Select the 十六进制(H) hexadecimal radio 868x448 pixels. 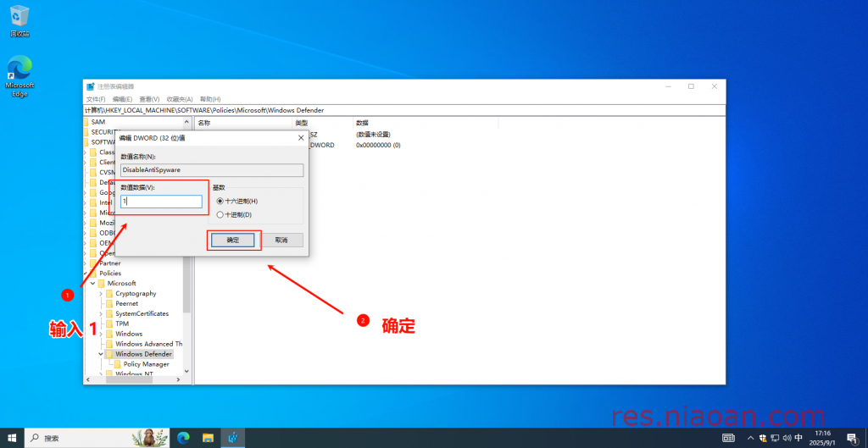(220, 202)
